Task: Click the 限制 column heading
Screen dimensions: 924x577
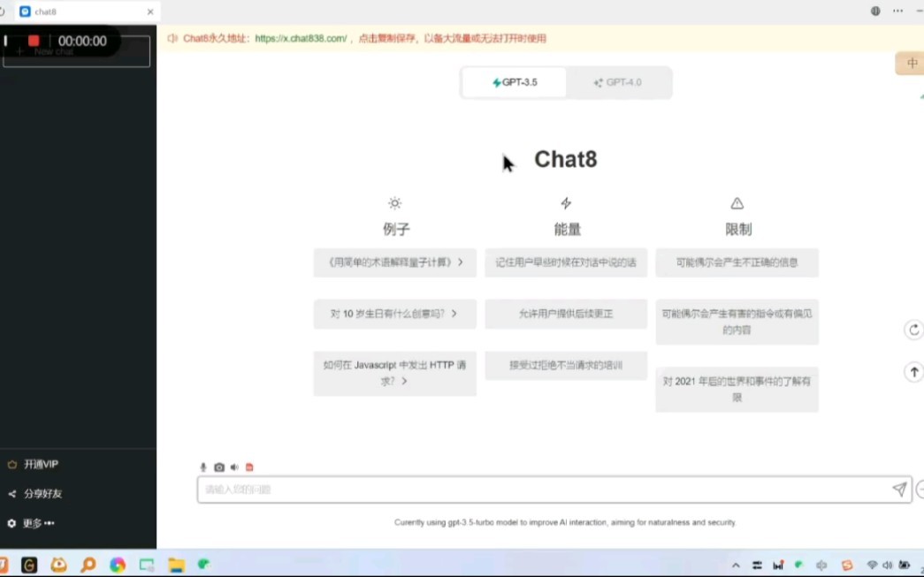Action: click(x=737, y=229)
